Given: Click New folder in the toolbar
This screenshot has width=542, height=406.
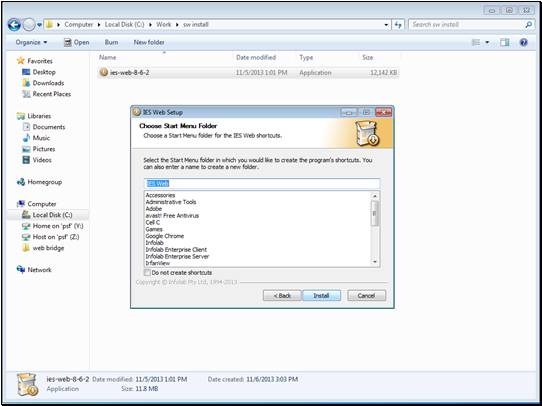Looking at the screenshot, I should (149, 42).
